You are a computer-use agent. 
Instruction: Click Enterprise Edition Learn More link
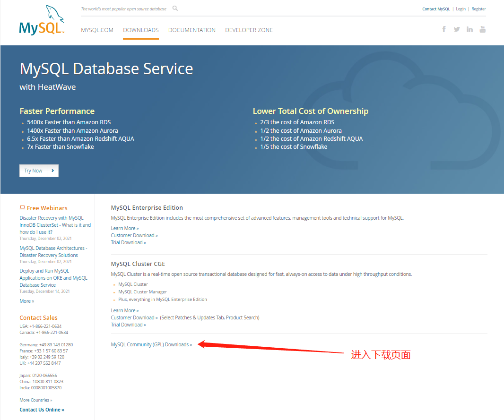pyautogui.click(x=125, y=228)
